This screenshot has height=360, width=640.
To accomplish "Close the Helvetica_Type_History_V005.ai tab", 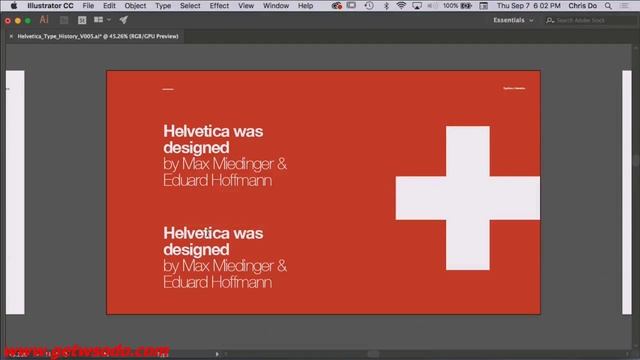I will (x=11, y=36).
